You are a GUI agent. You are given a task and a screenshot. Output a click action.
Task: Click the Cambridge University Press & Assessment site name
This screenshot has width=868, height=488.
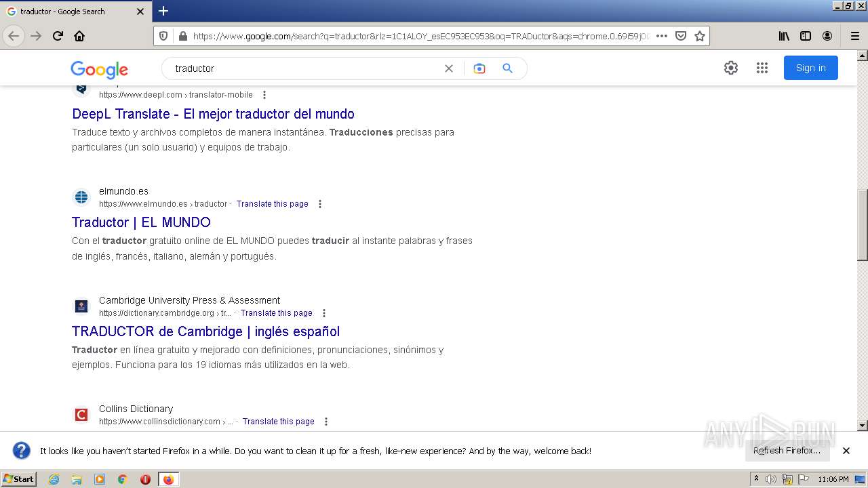tap(189, 300)
